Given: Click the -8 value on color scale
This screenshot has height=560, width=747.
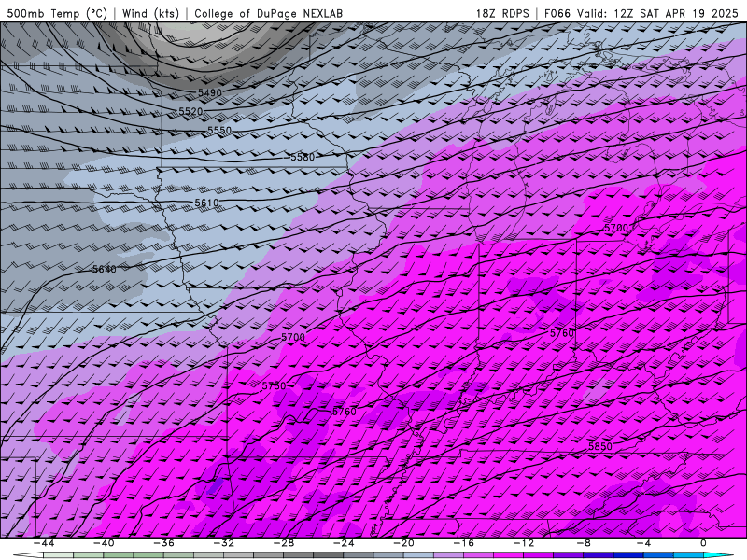Looking at the screenshot, I should pos(584,543).
